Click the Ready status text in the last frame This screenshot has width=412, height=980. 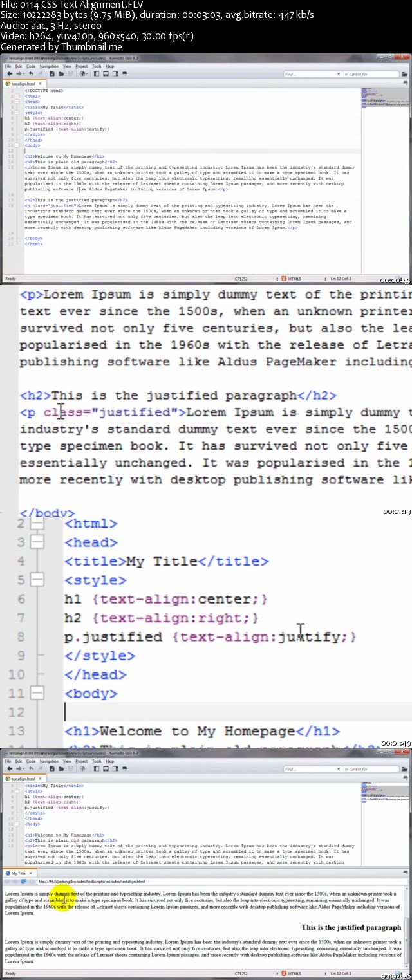(10, 974)
